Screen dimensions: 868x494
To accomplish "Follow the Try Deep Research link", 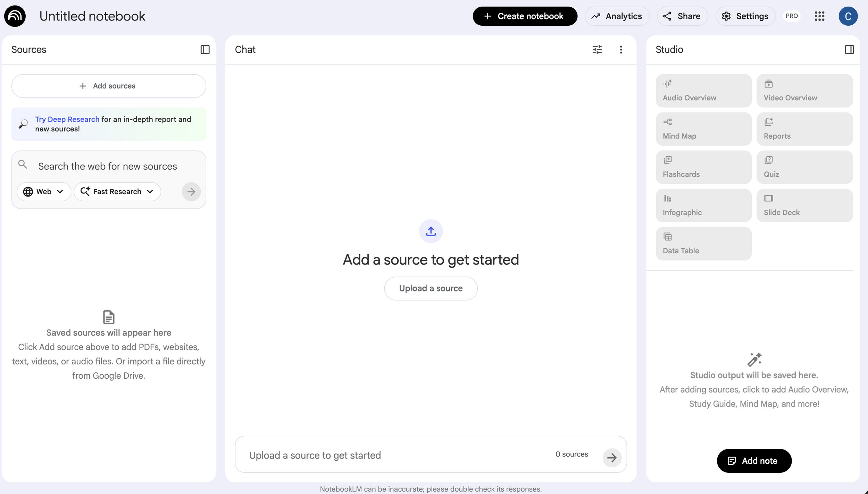I will (67, 119).
